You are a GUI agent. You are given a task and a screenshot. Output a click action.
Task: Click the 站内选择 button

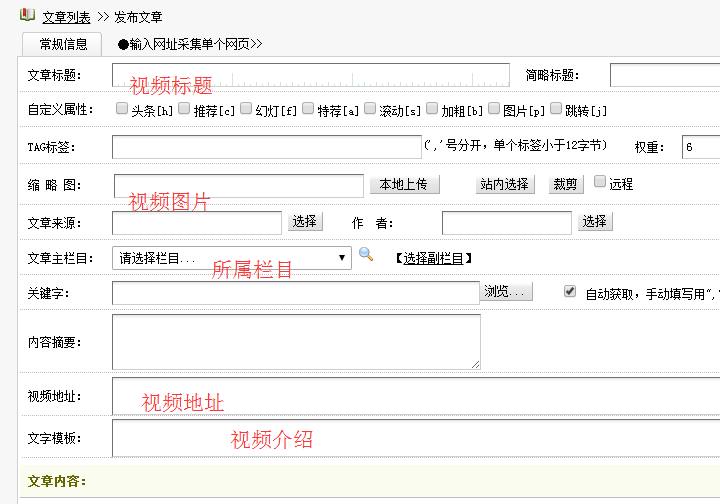(505, 185)
